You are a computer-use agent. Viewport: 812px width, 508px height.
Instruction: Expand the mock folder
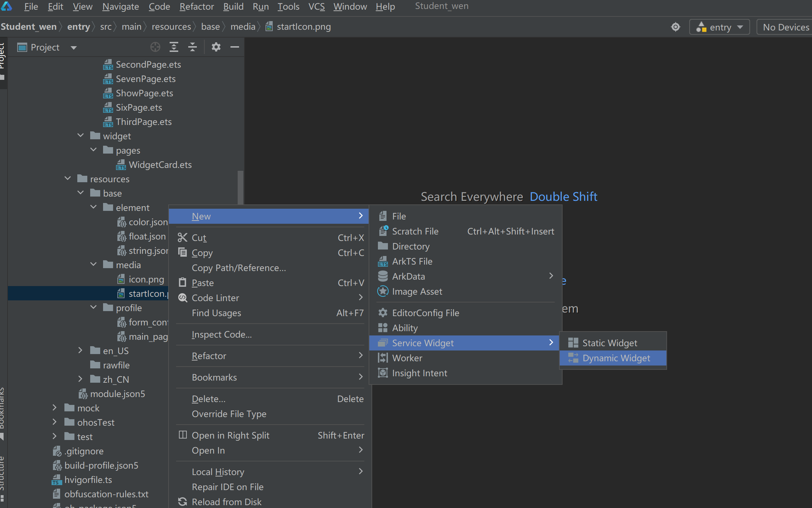[54, 408]
